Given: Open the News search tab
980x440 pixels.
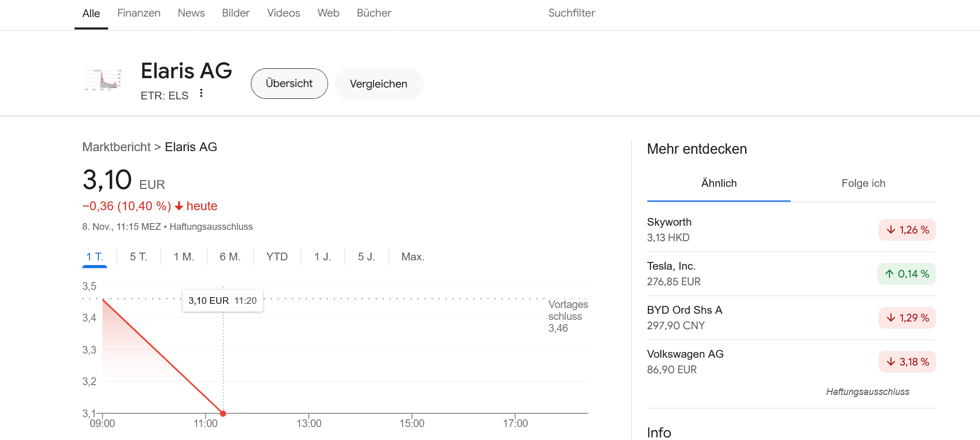Looking at the screenshot, I should (191, 13).
